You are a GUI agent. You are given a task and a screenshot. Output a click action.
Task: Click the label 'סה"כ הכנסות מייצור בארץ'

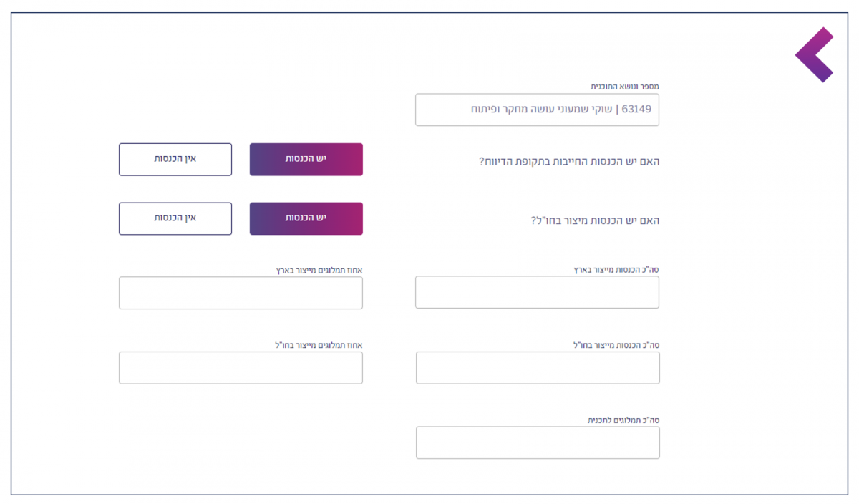616,270
